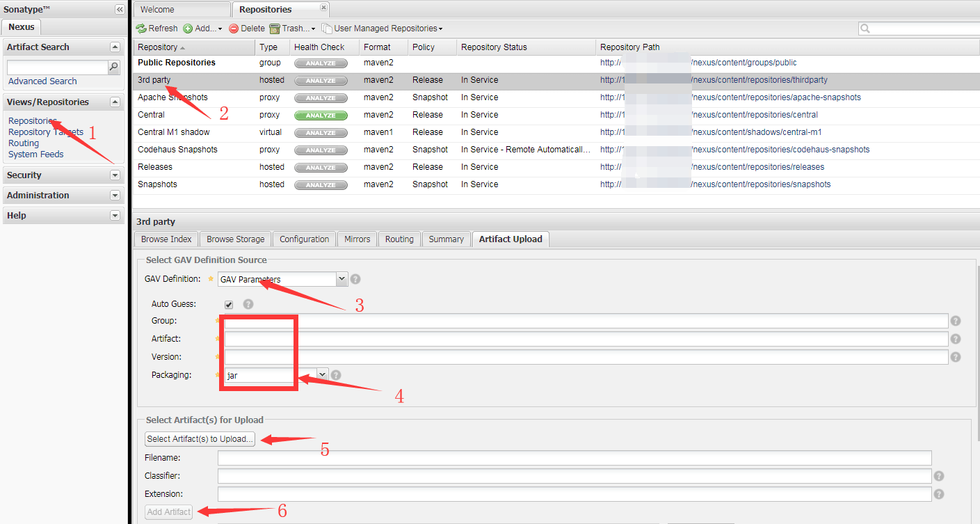980x524 pixels.
Task: Click Select Artifact(s) to Upload button
Action: click(x=200, y=439)
